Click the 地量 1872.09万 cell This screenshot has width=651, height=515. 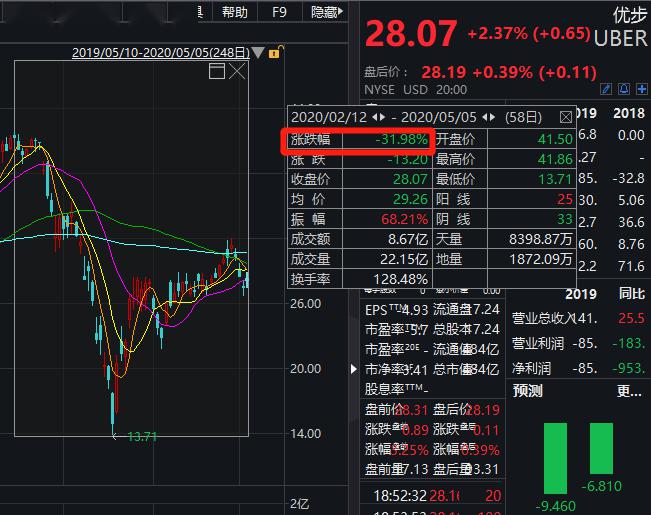click(504, 259)
